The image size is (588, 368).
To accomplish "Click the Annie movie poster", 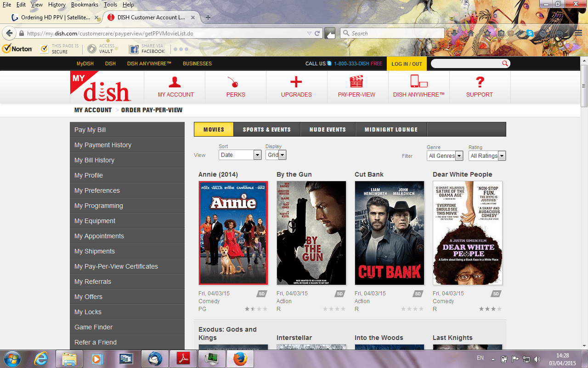I will (233, 233).
